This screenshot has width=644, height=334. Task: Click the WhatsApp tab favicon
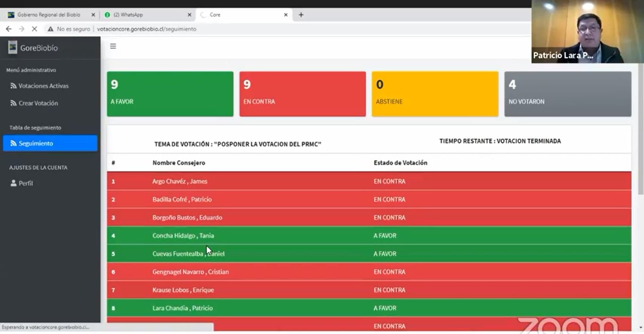pos(107,15)
